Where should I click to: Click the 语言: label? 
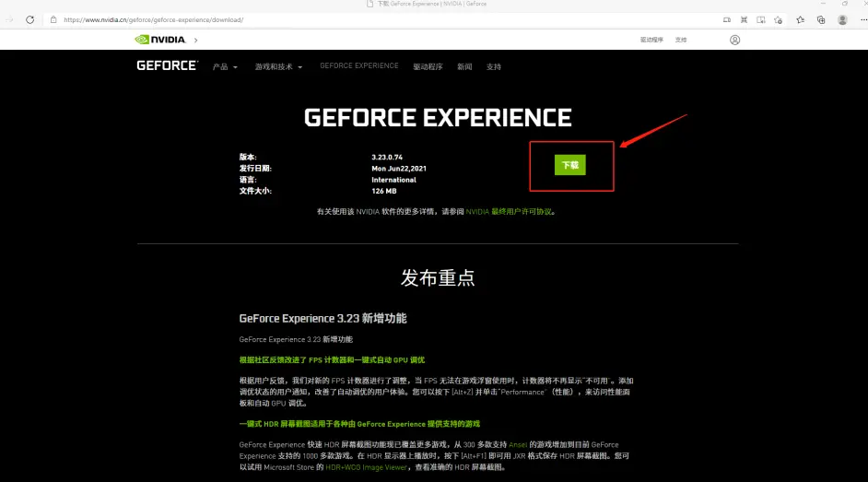(248, 180)
